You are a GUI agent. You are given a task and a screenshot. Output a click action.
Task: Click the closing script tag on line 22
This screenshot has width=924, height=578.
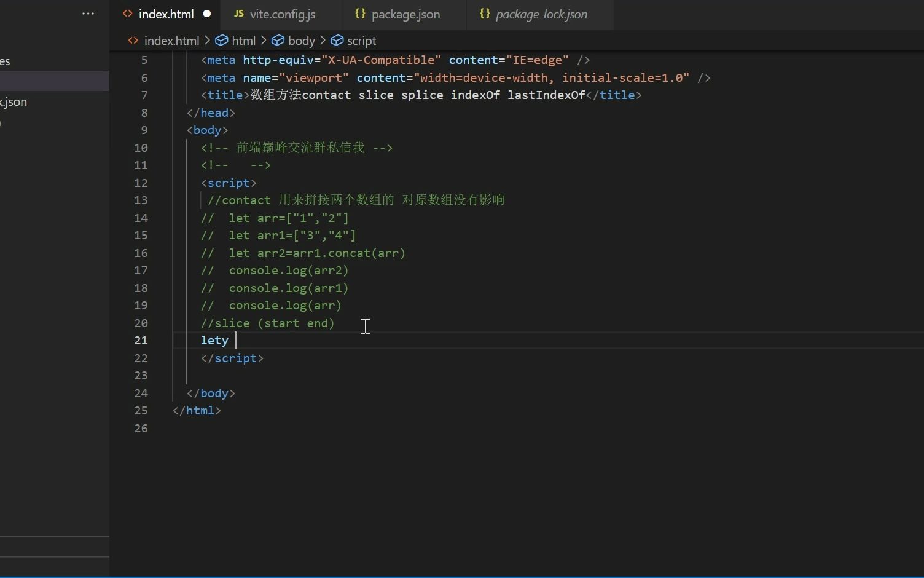click(x=232, y=358)
